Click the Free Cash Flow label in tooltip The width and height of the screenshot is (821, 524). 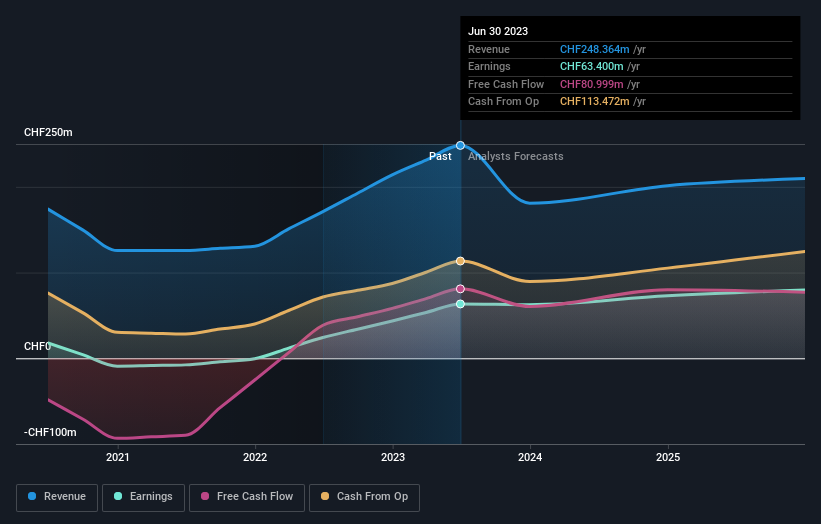[506, 84]
